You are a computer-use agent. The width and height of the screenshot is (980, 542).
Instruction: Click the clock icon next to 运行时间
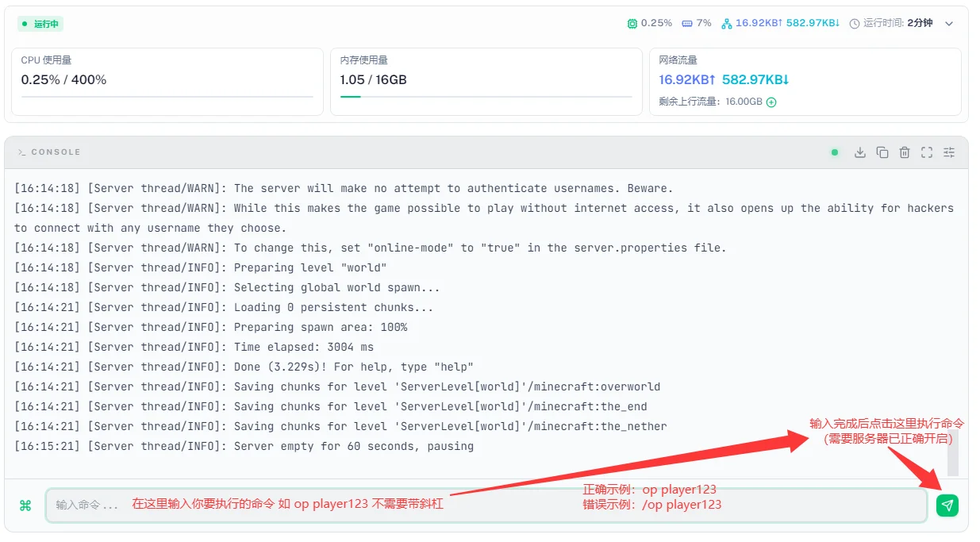tap(855, 24)
